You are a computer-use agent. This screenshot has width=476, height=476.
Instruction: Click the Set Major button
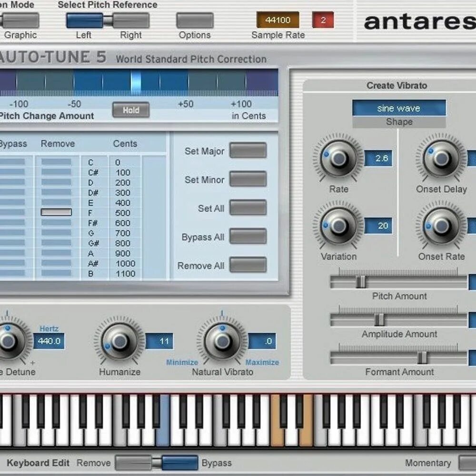[248, 150]
